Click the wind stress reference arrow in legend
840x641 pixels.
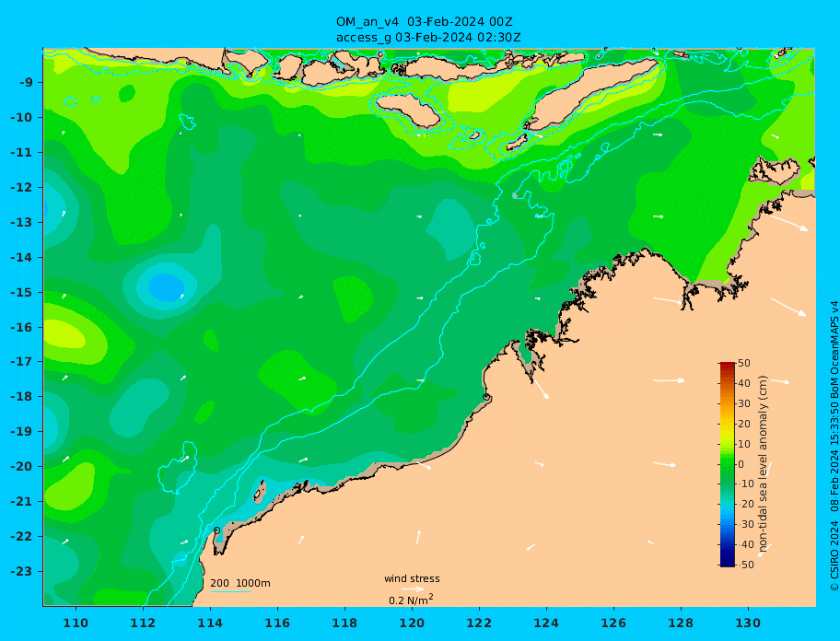point(413,589)
